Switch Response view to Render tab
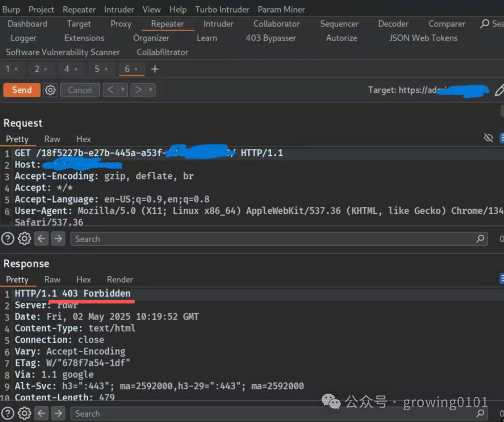 (x=120, y=280)
